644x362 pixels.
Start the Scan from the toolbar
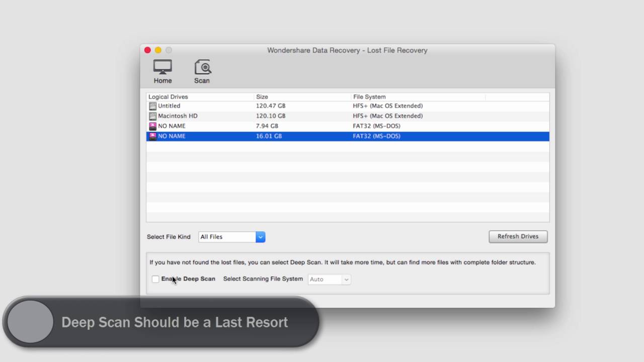point(202,71)
